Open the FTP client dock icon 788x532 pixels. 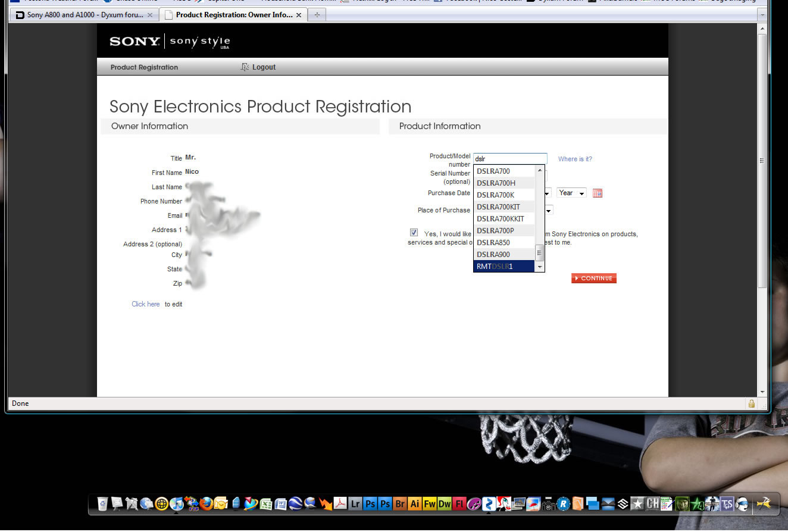[x=192, y=504]
